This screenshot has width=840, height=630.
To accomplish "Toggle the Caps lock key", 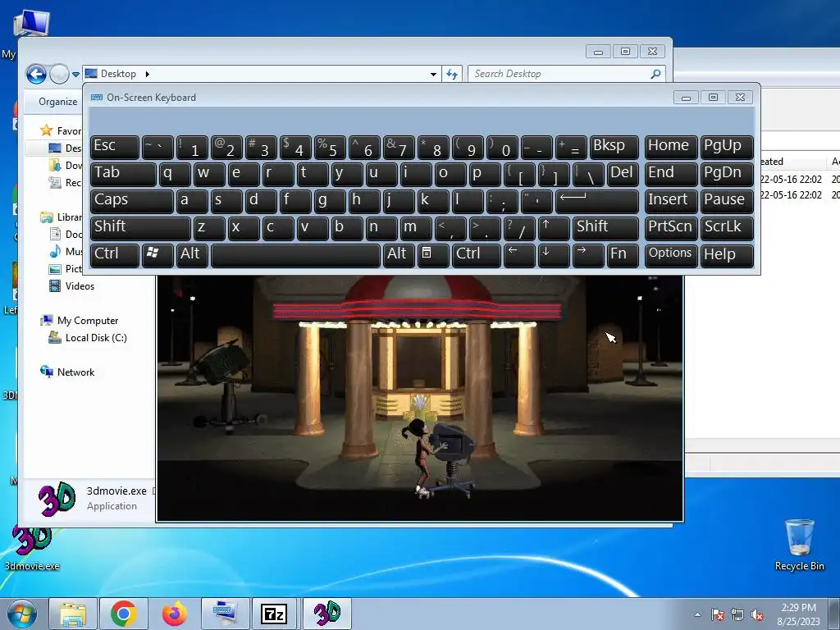I will click(x=132, y=201).
